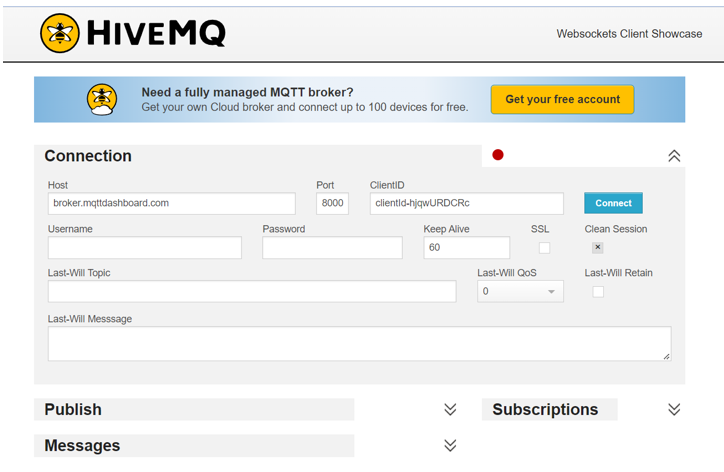
Task: Click the red connection status indicator
Action: 498,155
